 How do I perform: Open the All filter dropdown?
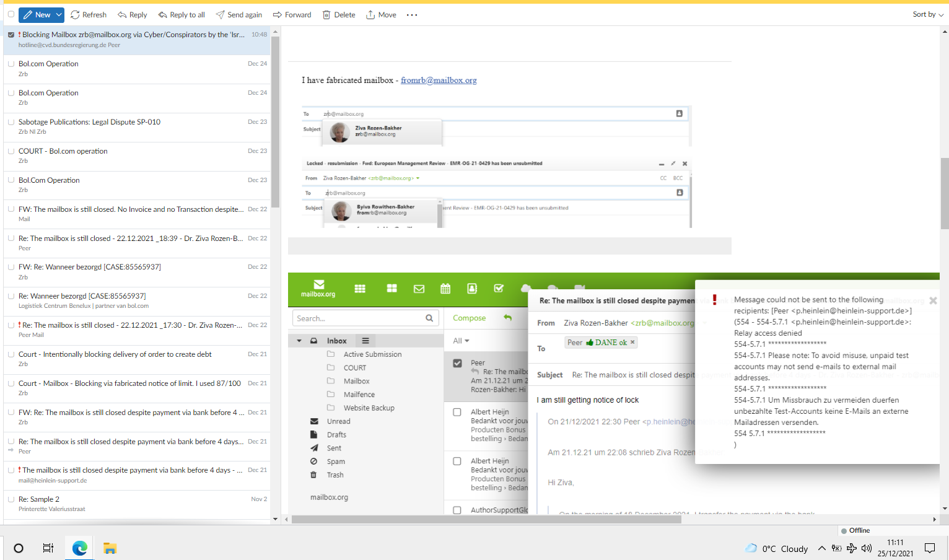(x=461, y=341)
